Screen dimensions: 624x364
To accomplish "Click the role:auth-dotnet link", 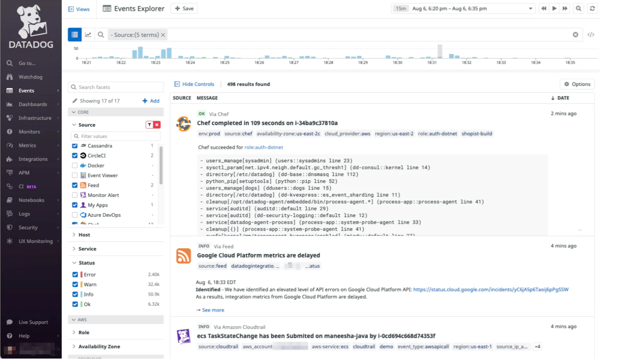I will (264, 147).
